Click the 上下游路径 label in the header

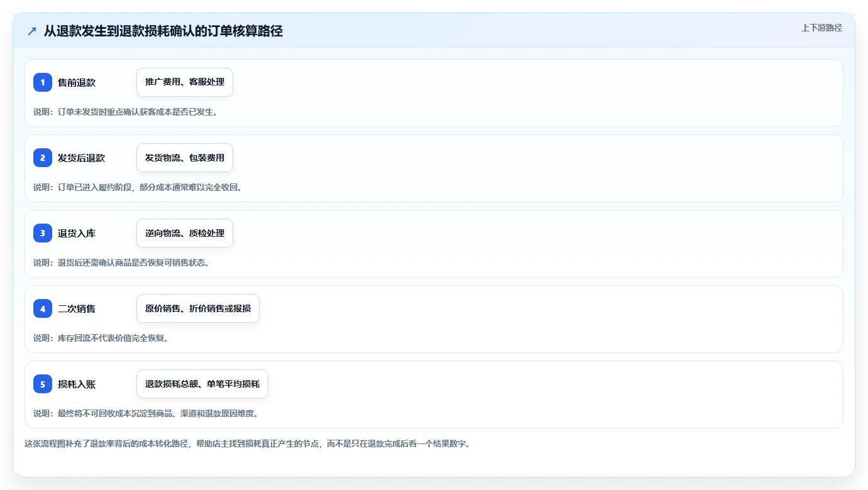pos(821,28)
